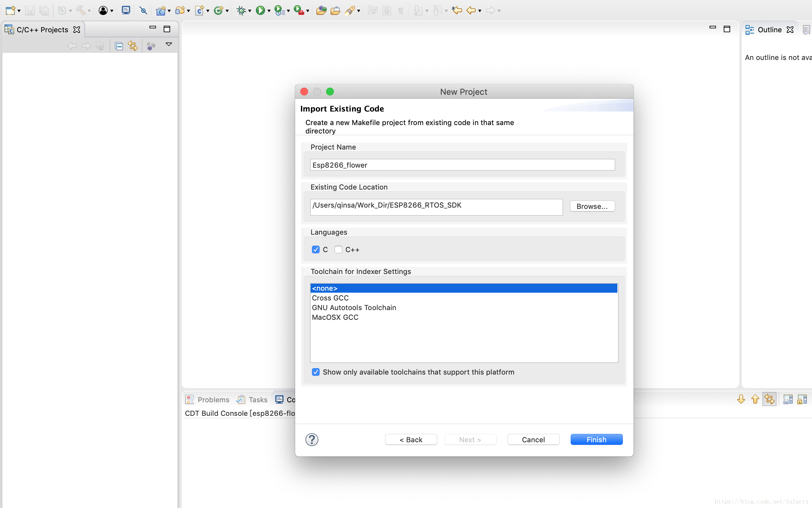Click the green Run button in toolbar
Image resolution: width=812 pixels, height=508 pixels.
(x=260, y=10)
